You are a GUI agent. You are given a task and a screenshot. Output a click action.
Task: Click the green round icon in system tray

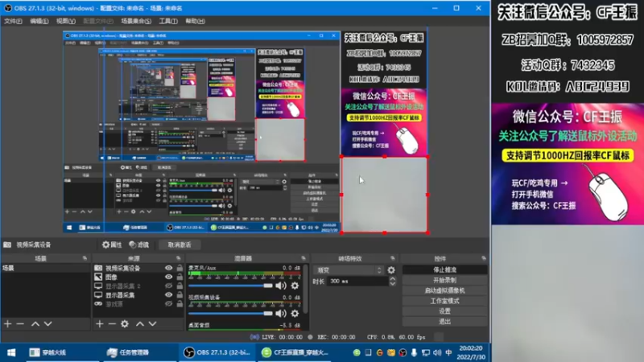(357, 352)
